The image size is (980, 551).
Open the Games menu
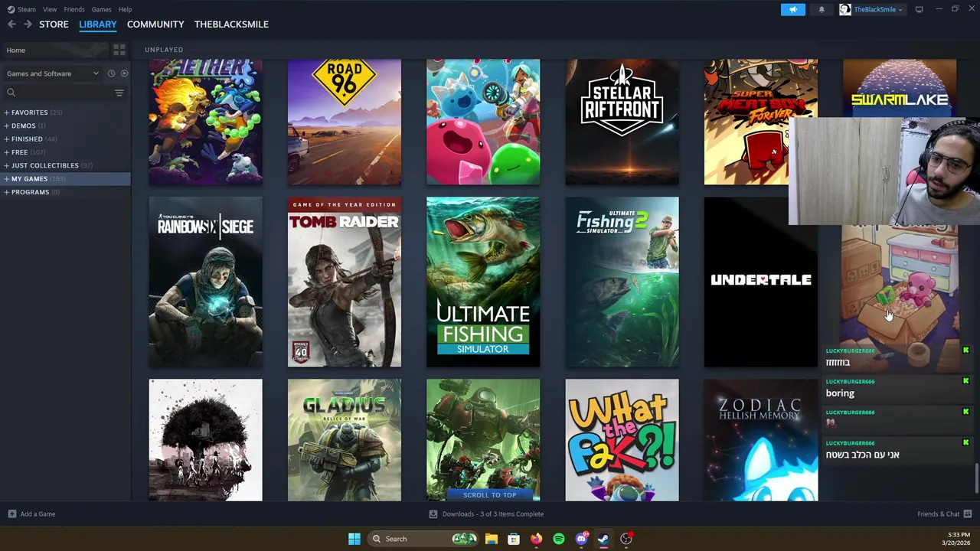(101, 9)
